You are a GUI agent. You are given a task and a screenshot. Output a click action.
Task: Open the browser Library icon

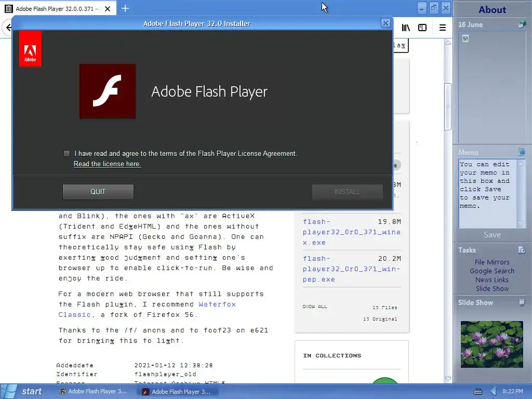[x=406, y=28]
